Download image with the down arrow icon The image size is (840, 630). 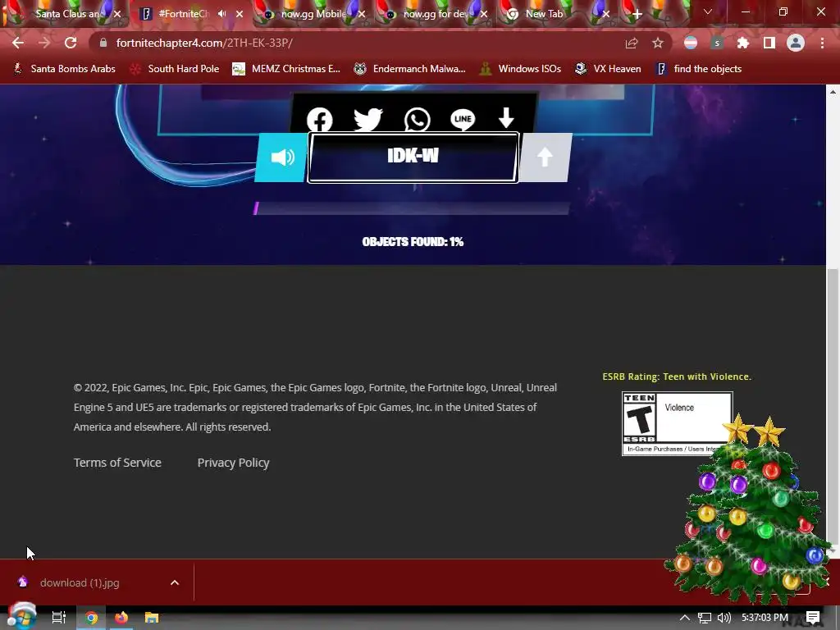[506, 118]
